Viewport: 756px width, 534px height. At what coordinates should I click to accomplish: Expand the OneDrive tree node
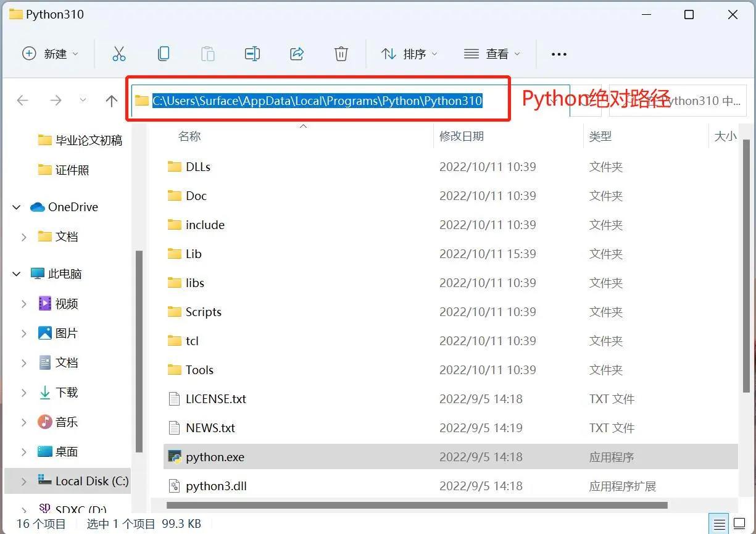coord(17,207)
